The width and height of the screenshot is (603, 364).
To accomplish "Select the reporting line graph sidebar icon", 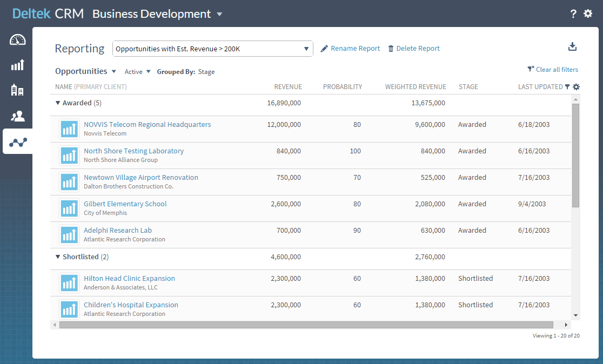I will (x=17, y=142).
